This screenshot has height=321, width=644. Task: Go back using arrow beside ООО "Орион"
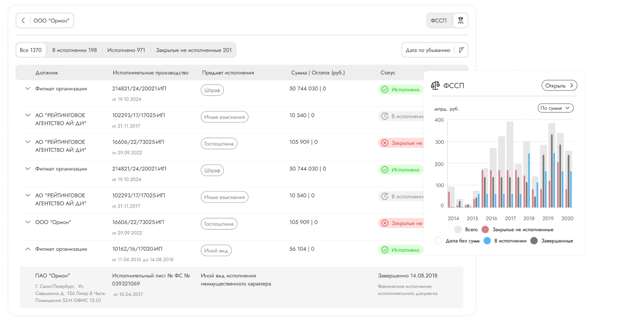point(24,21)
